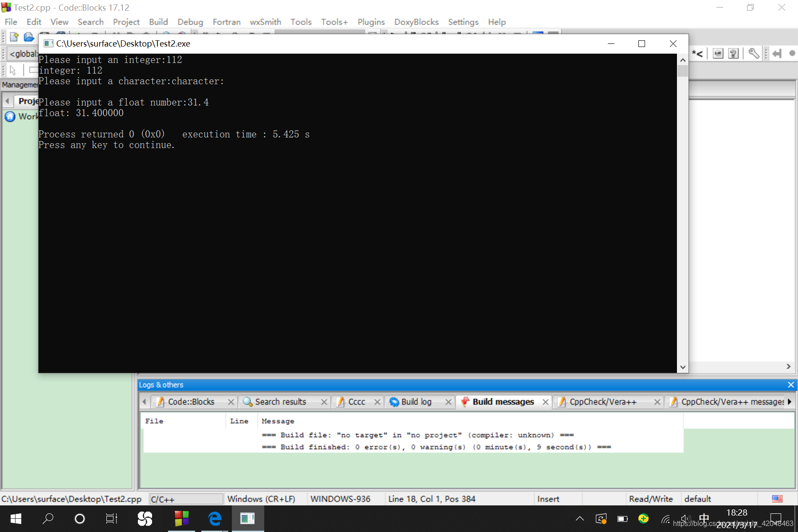Click the insert symbol toolbar icon

(717, 53)
